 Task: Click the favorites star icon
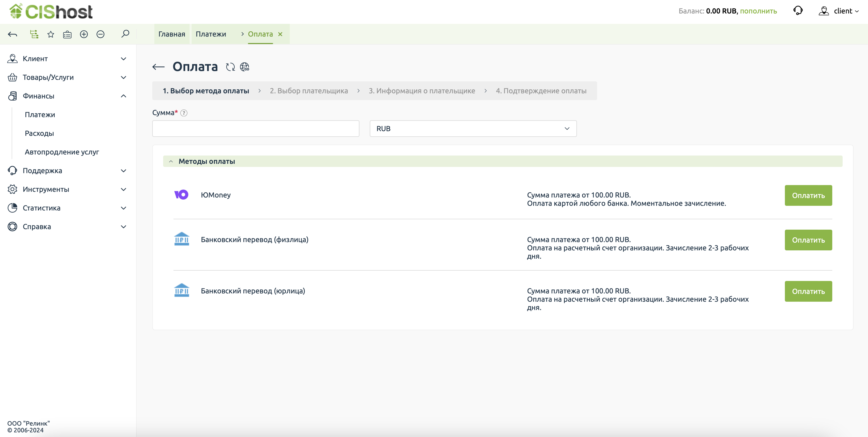point(50,34)
